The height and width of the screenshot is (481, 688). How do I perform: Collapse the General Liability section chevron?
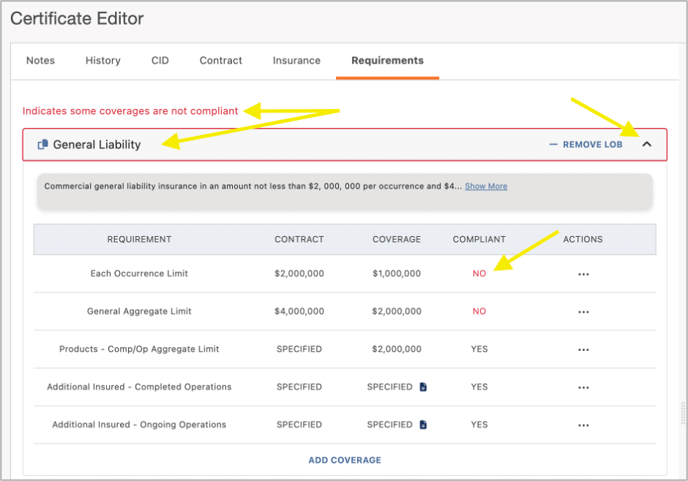click(x=647, y=144)
